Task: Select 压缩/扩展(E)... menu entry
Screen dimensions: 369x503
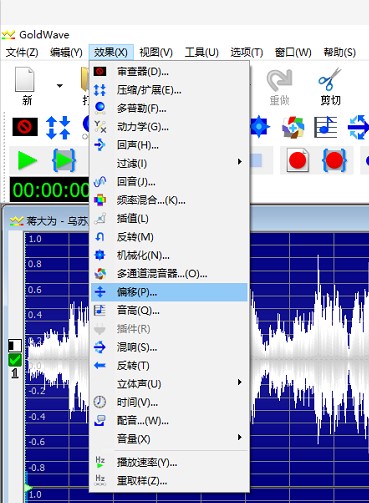Action: click(169, 90)
